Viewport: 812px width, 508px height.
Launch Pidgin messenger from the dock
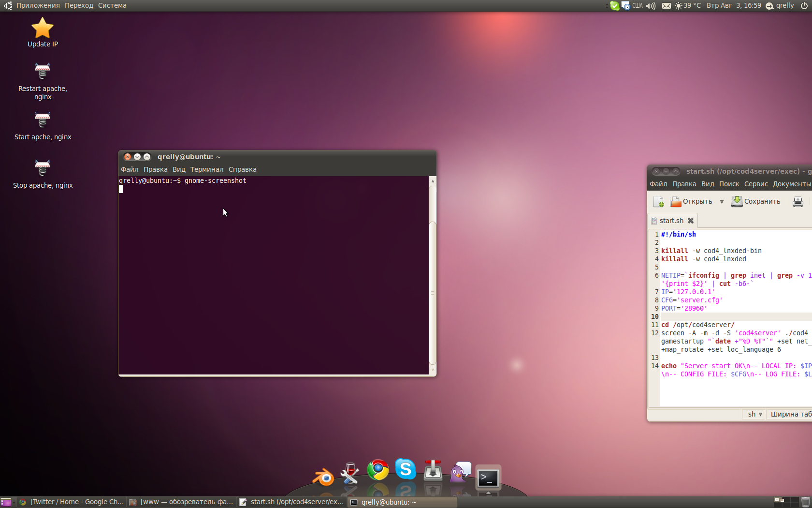[461, 472]
